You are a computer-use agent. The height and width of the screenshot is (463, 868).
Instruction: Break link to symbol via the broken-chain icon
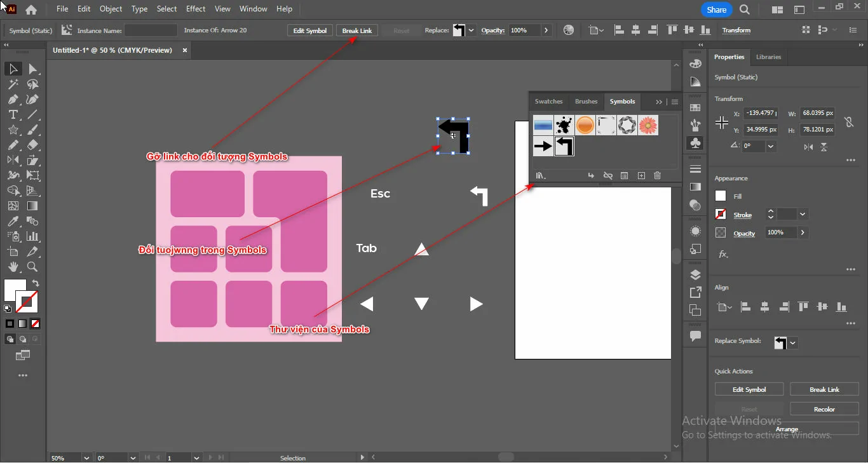pos(608,175)
